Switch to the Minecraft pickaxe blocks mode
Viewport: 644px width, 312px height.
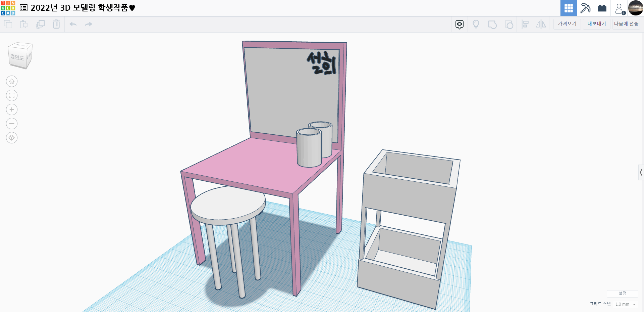point(585,8)
